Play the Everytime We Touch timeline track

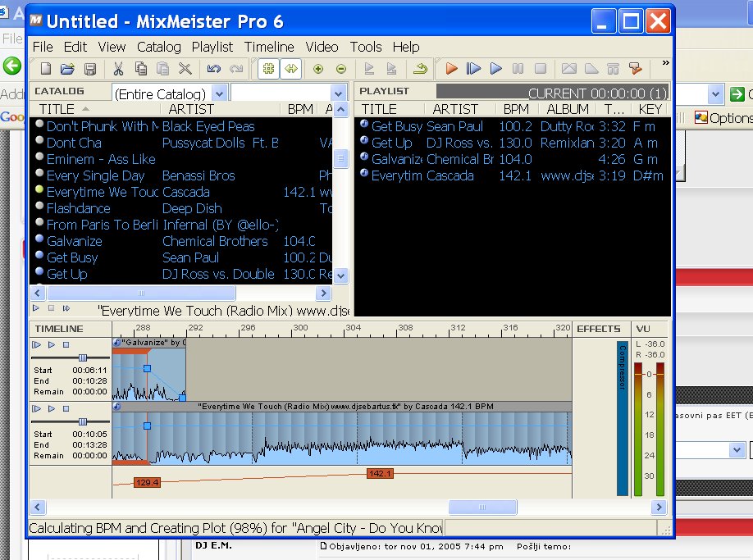52,409
